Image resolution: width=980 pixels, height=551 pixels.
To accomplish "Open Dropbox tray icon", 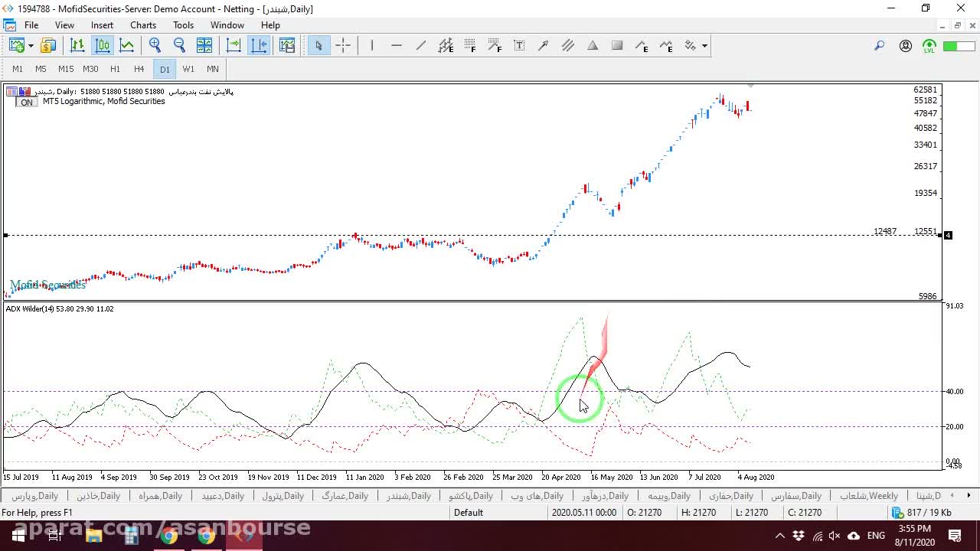I will tap(799, 536).
